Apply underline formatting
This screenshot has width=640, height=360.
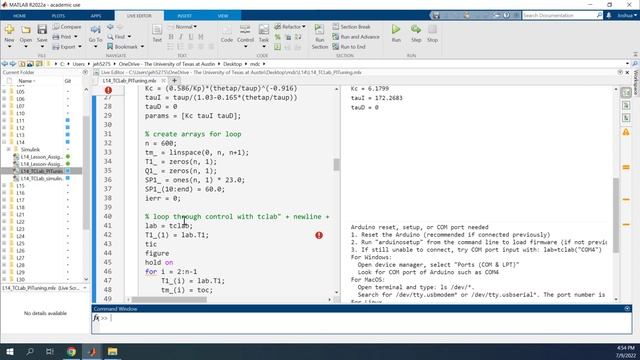tap(191, 37)
